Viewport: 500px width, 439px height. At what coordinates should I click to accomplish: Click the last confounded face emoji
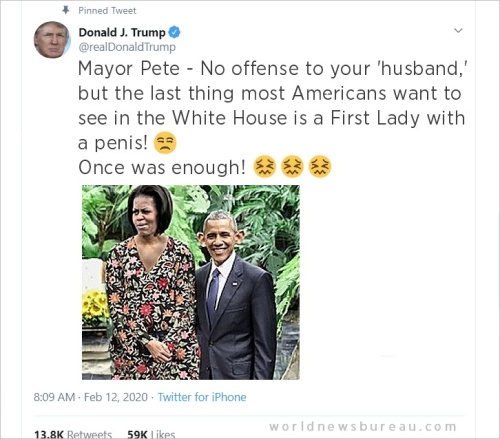[x=320, y=166]
